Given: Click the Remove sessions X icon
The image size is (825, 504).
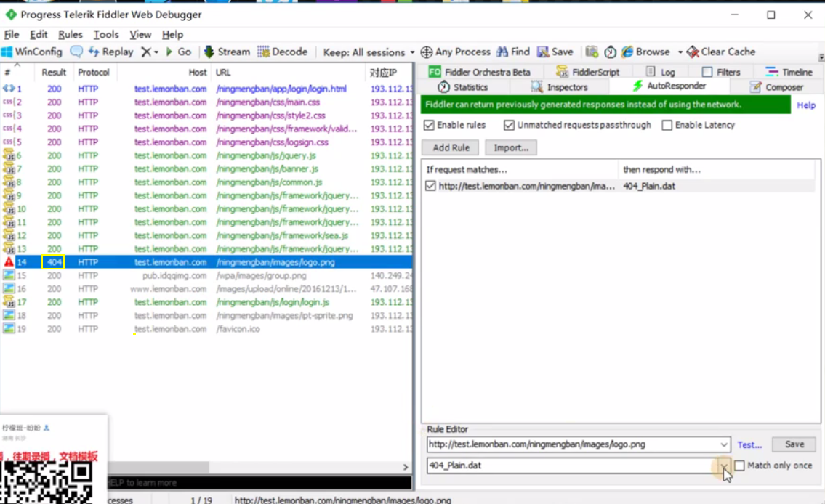Looking at the screenshot, I should pos(146,52).
